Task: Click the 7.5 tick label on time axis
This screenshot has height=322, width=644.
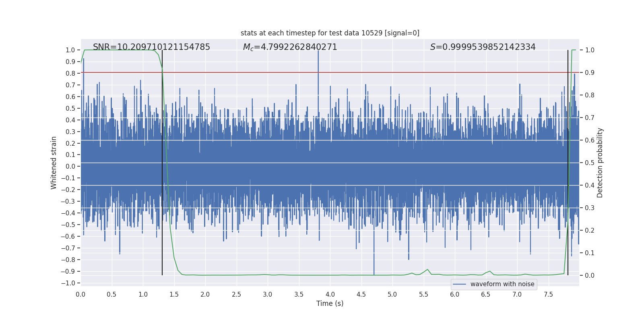Action: coord(548,295)
